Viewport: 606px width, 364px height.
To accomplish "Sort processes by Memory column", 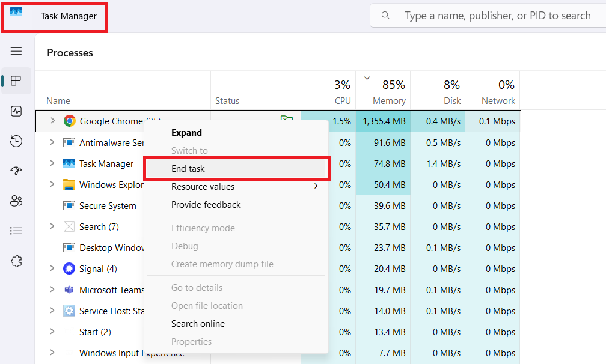I will (x=388, y=92).
